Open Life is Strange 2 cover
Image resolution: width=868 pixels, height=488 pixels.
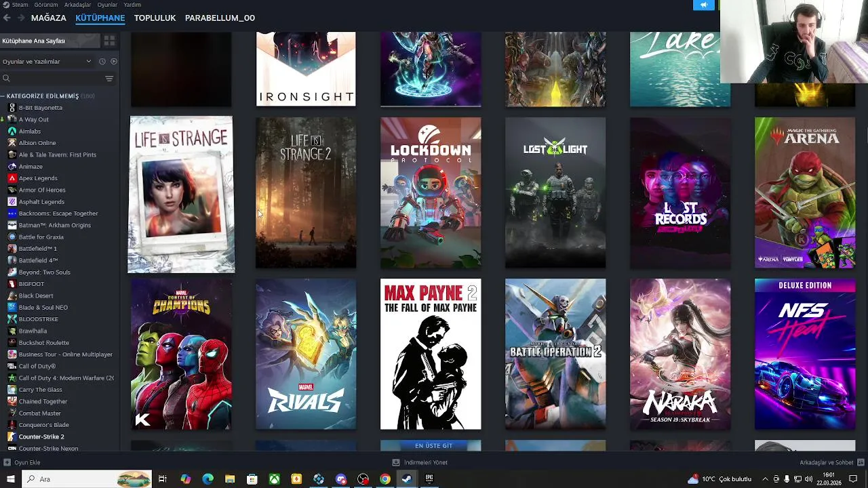pyautogui.click(x=306, y=192)
